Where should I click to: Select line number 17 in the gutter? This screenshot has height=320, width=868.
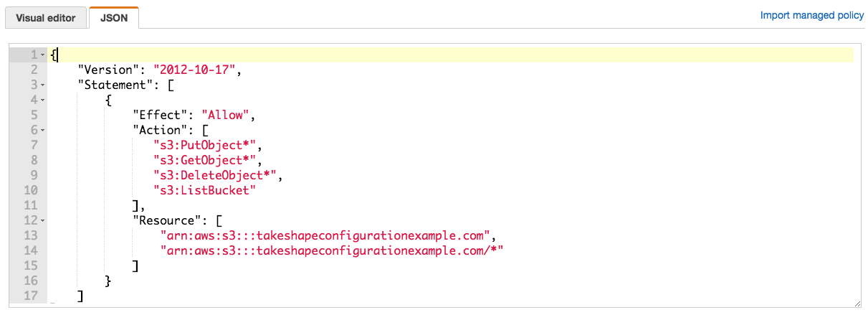point(30,296)
